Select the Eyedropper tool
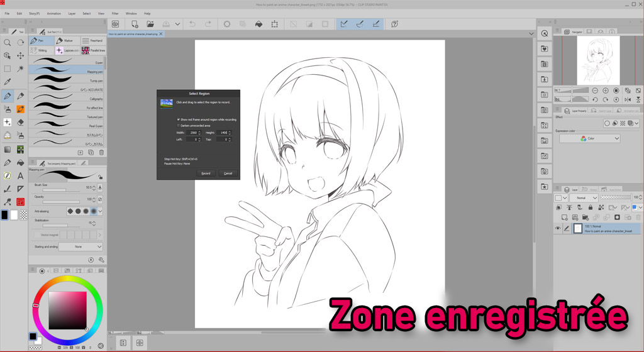Viewport: 644px width, 352px height. pos(8,82)
